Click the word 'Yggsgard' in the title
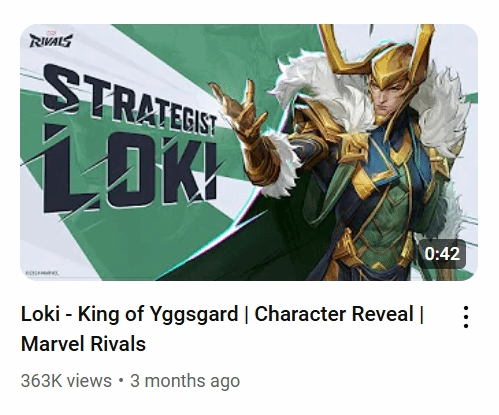 [x=194, y=315]
